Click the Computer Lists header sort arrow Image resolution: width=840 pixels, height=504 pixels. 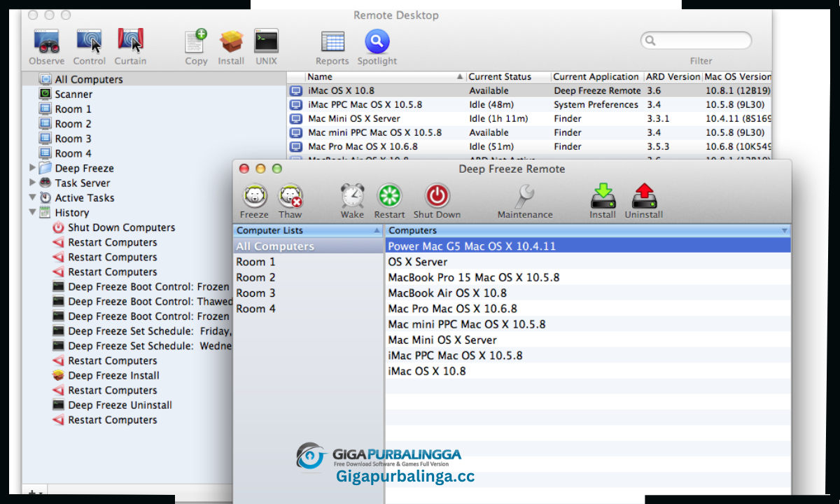tap(377, 230)
